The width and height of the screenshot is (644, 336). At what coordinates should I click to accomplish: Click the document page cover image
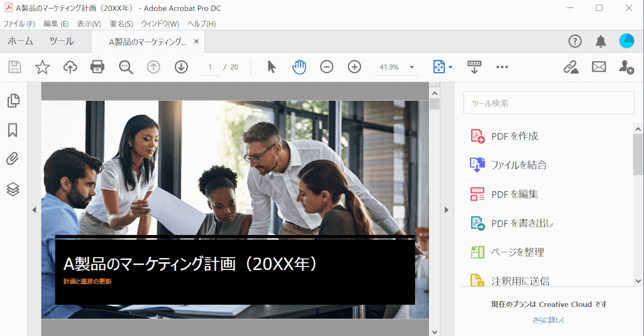[x=235, y=209]
